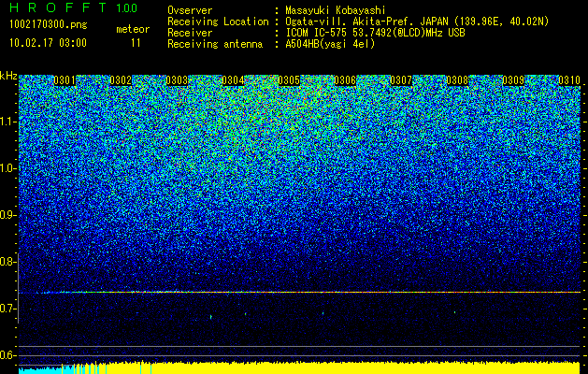This screenshot has width=588, height=374.
Task: Click the 0.7 kHz axis label
Action: pos(8,309)
